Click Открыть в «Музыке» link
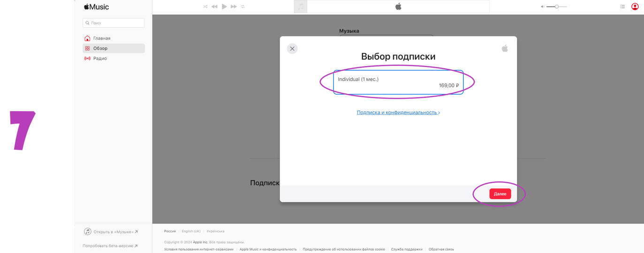Viewport: 644px width, 253px height. [111, 231]
